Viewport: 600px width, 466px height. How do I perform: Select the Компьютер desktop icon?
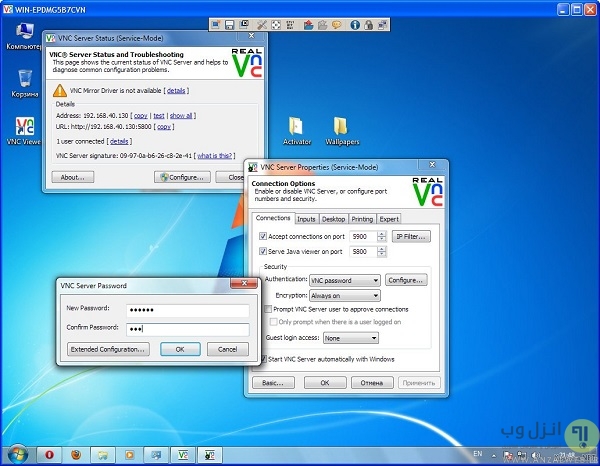point(24,36)
